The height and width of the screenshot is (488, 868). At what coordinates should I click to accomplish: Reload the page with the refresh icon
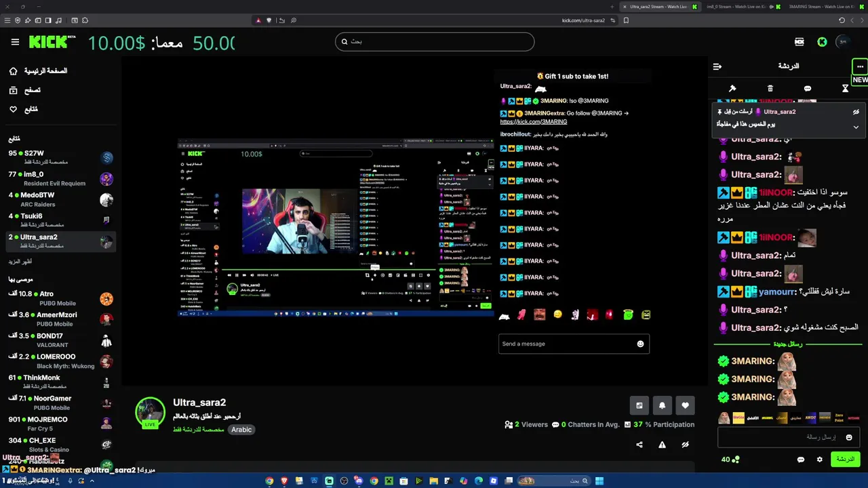[842, 20]
